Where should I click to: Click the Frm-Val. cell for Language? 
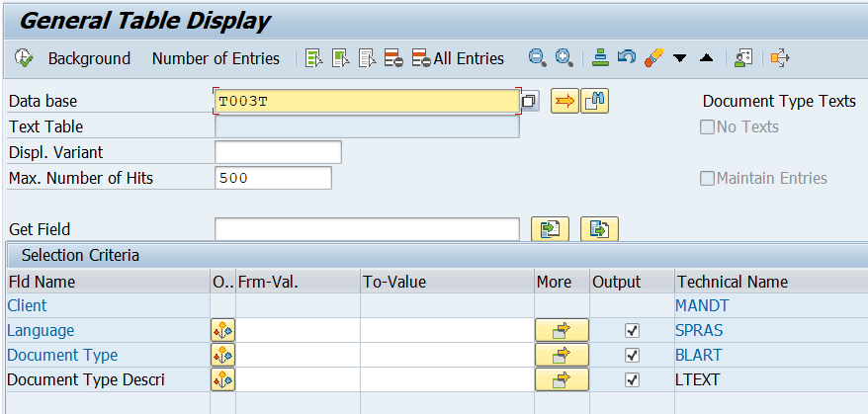[x=298, y=330]
